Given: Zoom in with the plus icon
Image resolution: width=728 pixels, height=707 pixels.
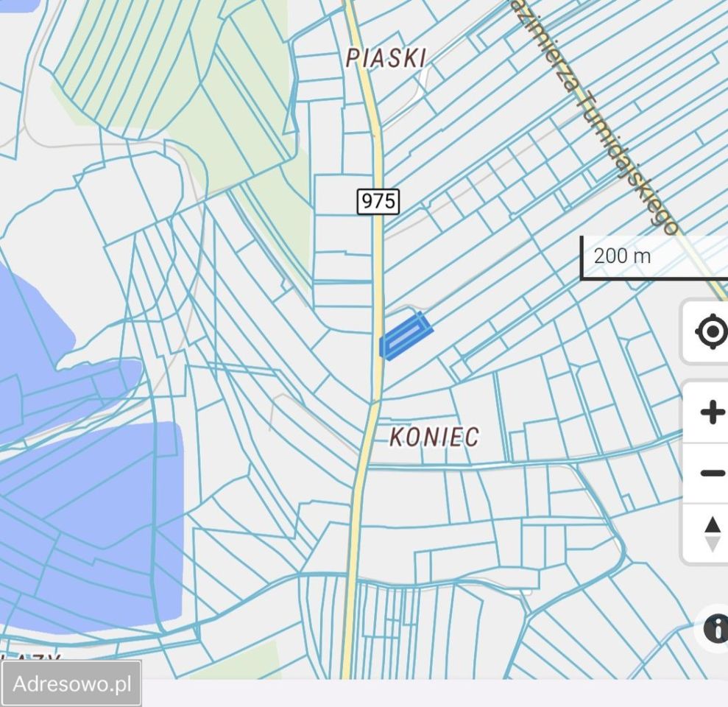Looking at the screenshot, I should tap(711, 412).
